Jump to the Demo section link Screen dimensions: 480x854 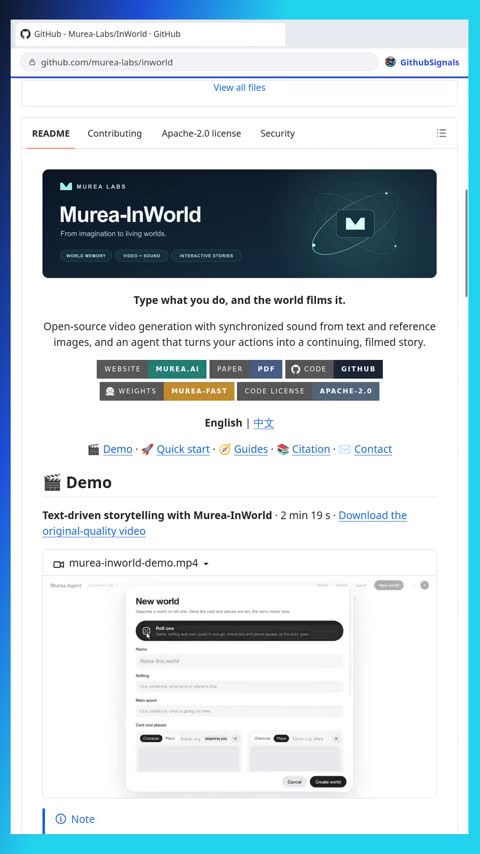pos(118,449)
